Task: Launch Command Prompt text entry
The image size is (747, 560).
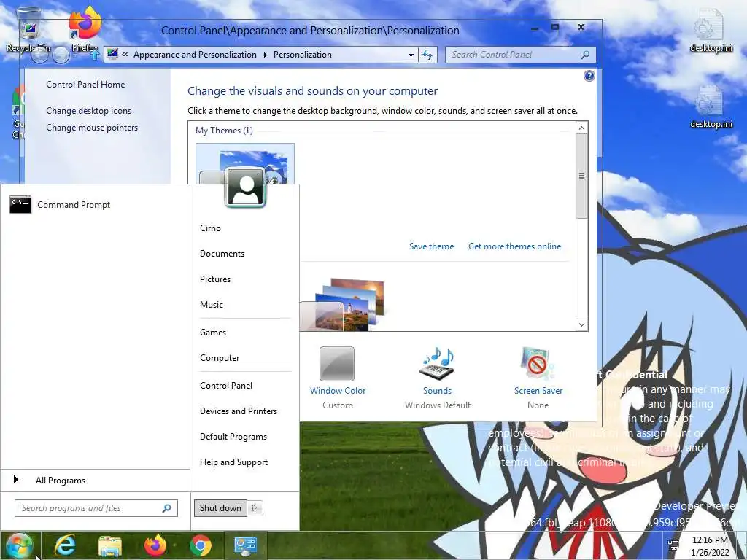Action: tap(74, 205)
